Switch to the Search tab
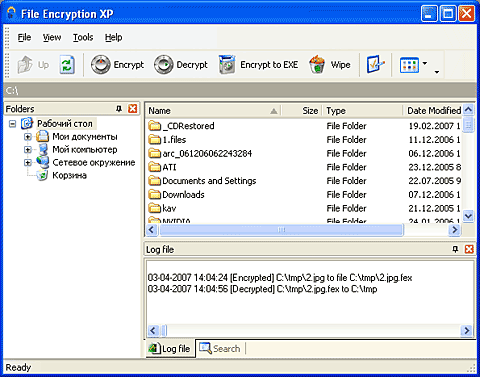Image resolution: width=480 pixels, height=377 pixels. pyautogui.click(x=220, y=349)
